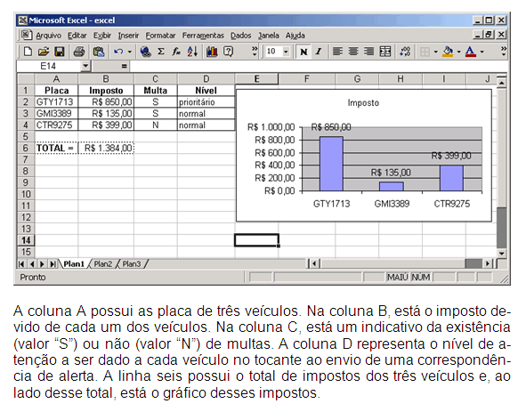Open the Name Box dropdown arrow
Viewport: 526px width, 420px height.
85,66
